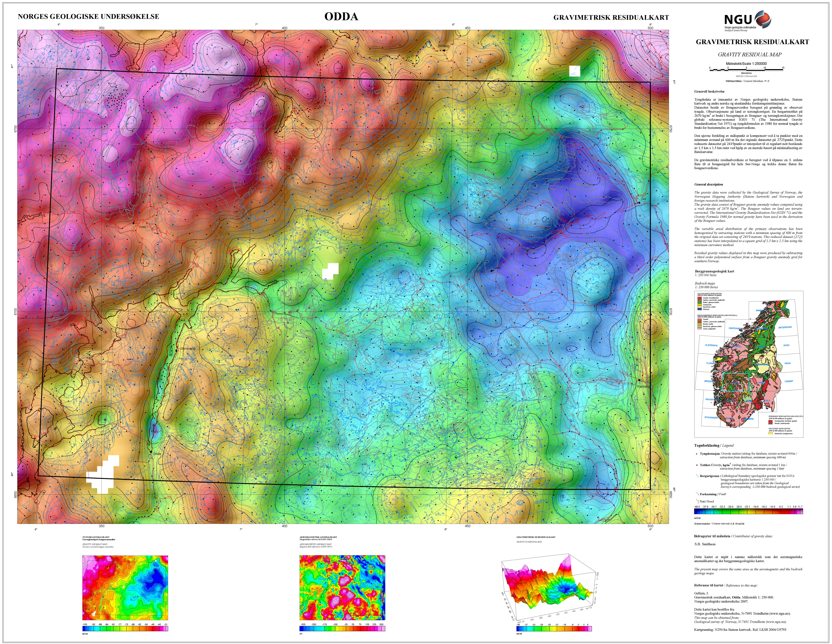Click red Granitt, trondhjemitt swatch in bedrock legend

point(700,298)
